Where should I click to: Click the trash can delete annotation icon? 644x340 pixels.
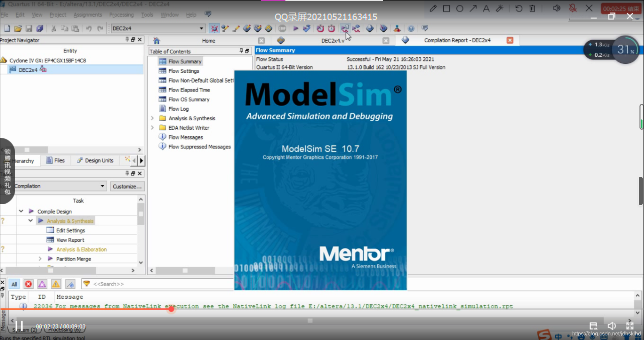coord(532,8)
